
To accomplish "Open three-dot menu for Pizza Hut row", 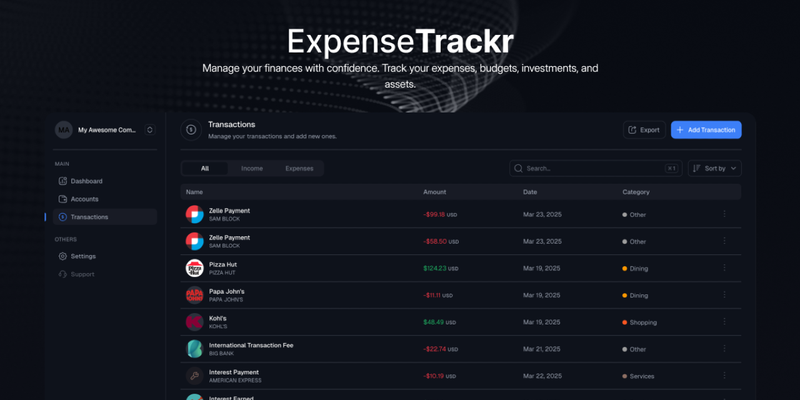I will pyautogui.click(x=724, y=268).
